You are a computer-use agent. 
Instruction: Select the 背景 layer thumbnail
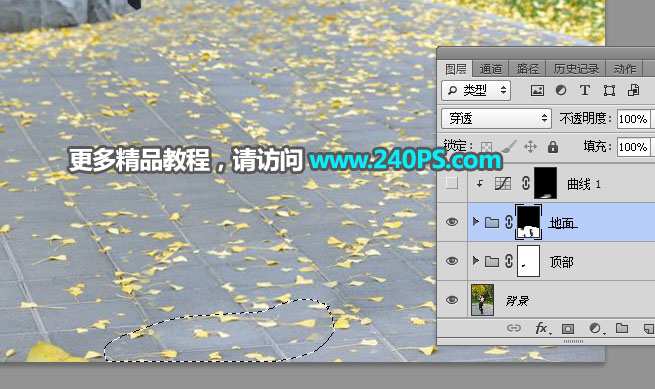[482, 300]
